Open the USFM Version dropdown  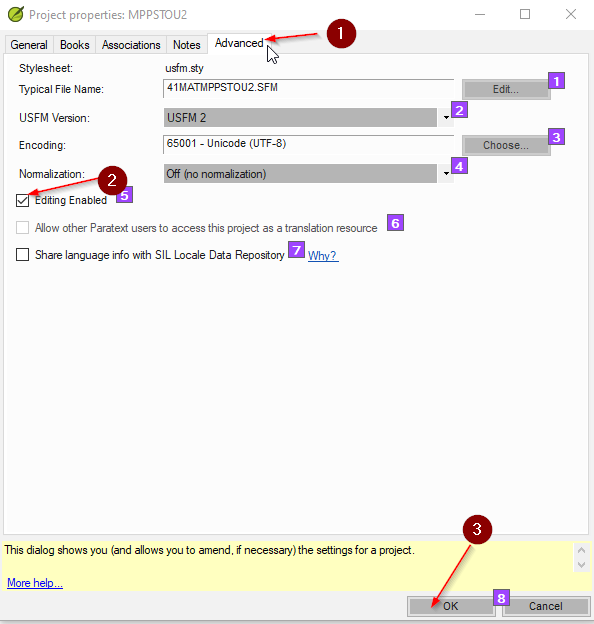click(x=446, y=118)
